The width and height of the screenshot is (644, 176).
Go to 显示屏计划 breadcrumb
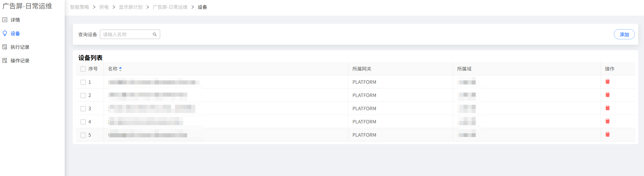[131, 7]
